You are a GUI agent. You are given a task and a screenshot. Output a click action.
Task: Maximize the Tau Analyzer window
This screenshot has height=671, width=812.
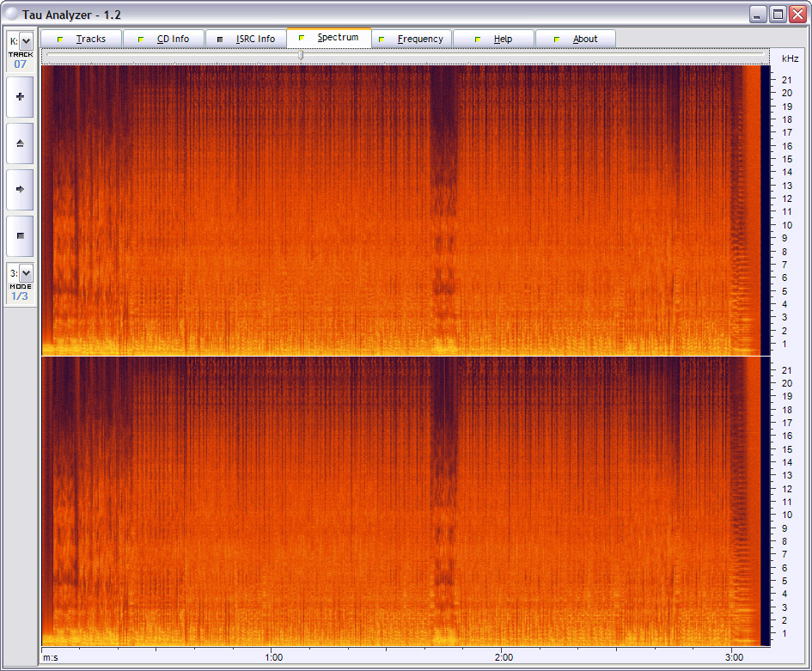(778, 15)
